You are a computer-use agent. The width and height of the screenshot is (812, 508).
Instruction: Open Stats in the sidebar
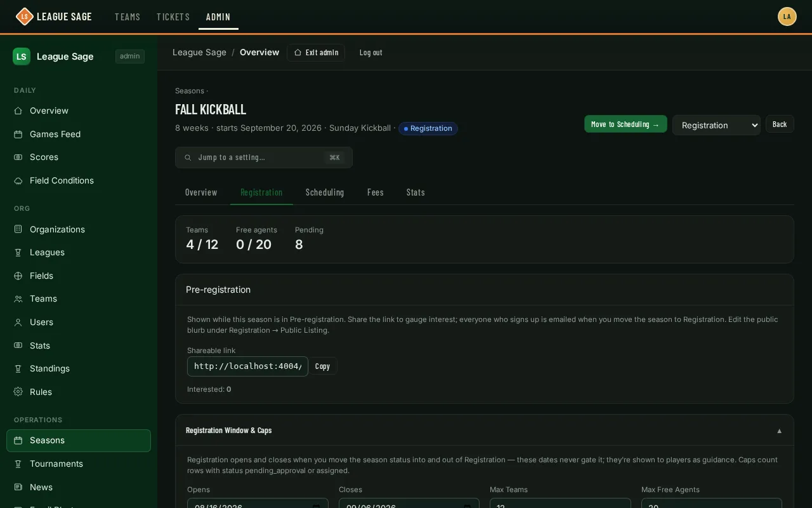point(79,345)
